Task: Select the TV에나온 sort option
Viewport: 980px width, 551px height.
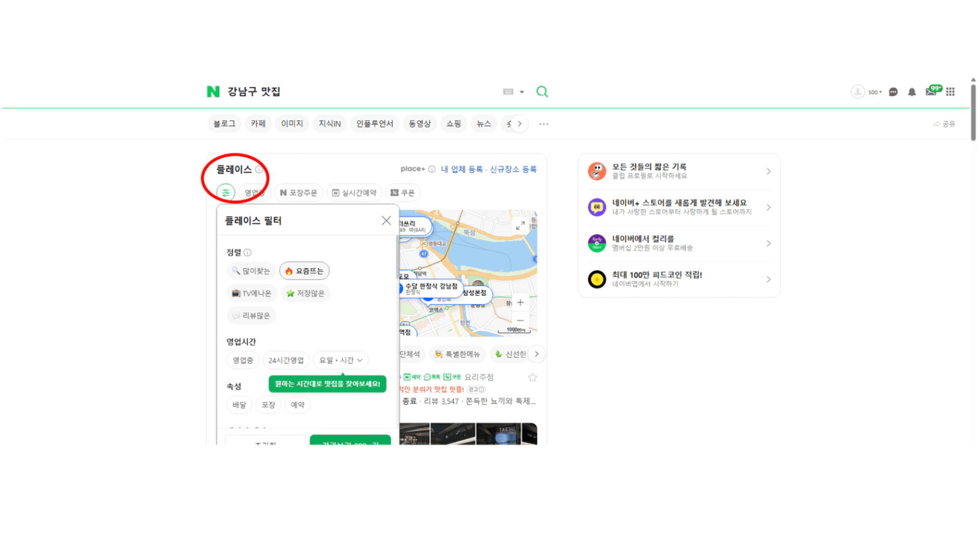Action: click(251, 293)
